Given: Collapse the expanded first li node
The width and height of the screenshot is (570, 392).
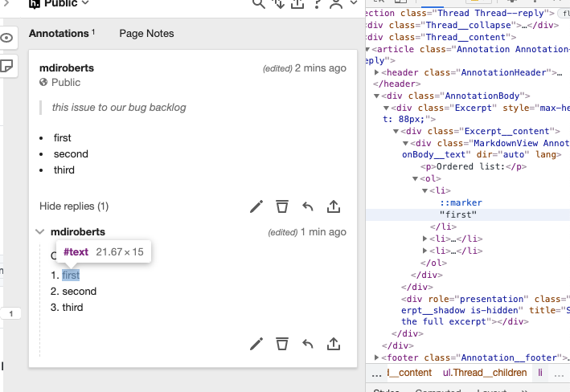Looking at the screenshot, I should (x=424, y=190).
